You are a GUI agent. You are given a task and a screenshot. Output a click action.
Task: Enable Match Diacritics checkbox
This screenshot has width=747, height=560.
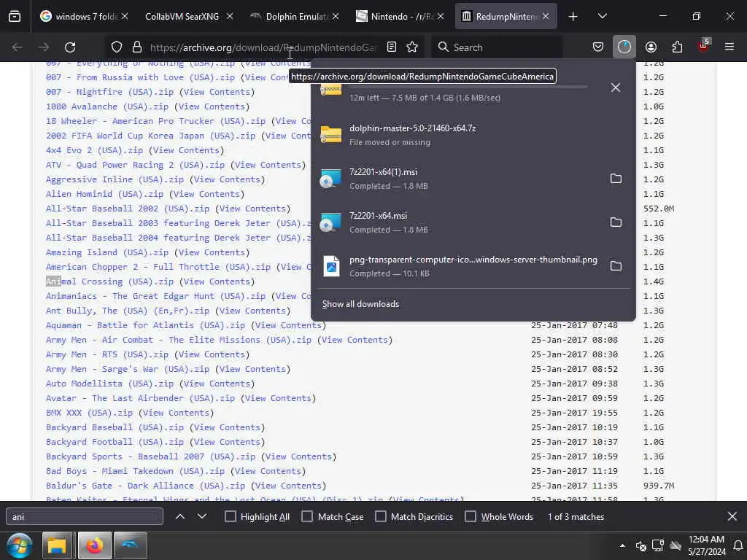point(381,517)
